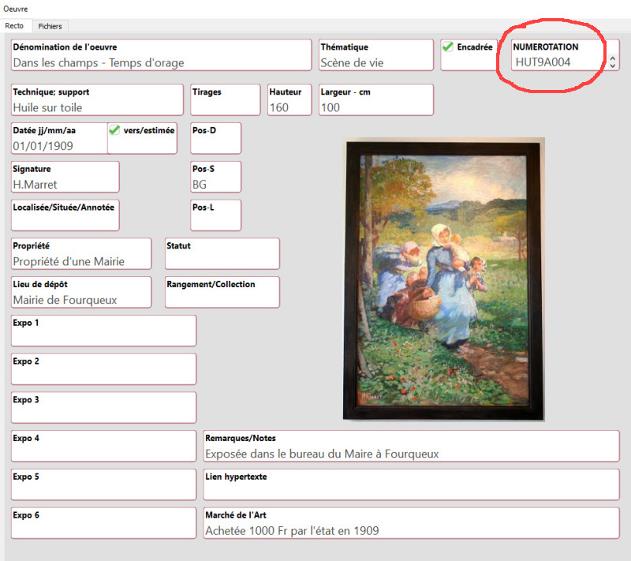Click the Lien hypertexte field
631x561 pixels.
pyautogui.click(x=411, y=485)
